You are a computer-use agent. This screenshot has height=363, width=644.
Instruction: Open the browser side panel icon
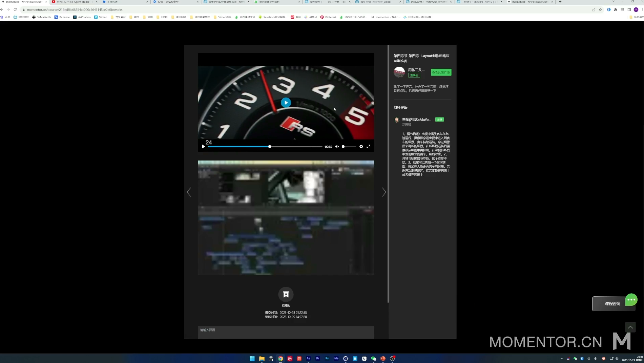point(629,9)
